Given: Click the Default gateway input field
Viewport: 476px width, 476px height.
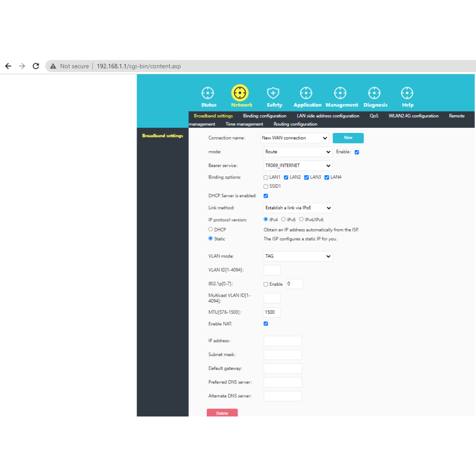Looking at the screenshot, I should (283, 369).
